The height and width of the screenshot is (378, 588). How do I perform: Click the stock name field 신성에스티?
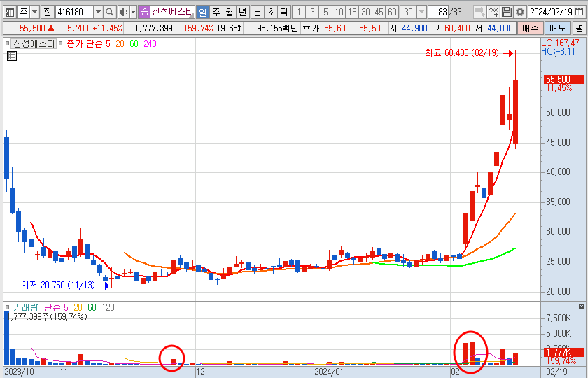click(x=172, y=12)
